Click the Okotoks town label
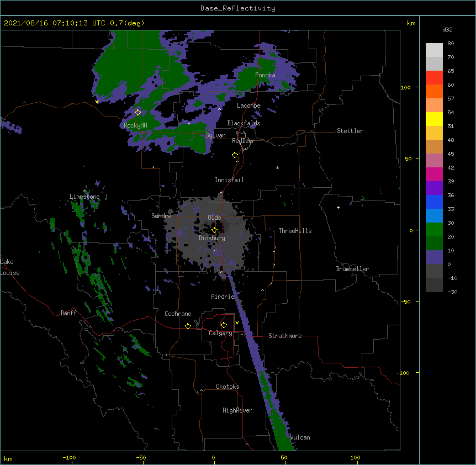476x465 pixels. pyautogui.click(x=228, y=387)
